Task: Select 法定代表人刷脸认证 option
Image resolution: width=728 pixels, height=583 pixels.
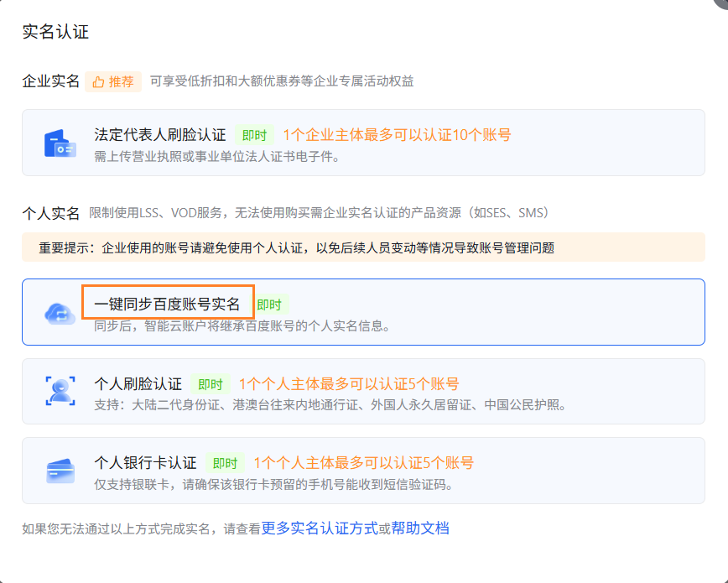Action: tap(363, 143)
